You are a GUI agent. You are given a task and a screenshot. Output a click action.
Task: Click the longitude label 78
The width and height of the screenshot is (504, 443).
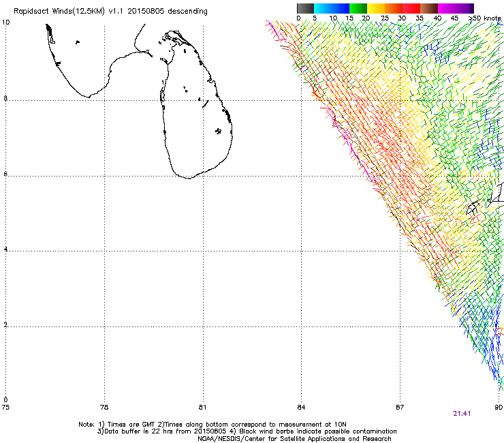[x=104, y=408]
